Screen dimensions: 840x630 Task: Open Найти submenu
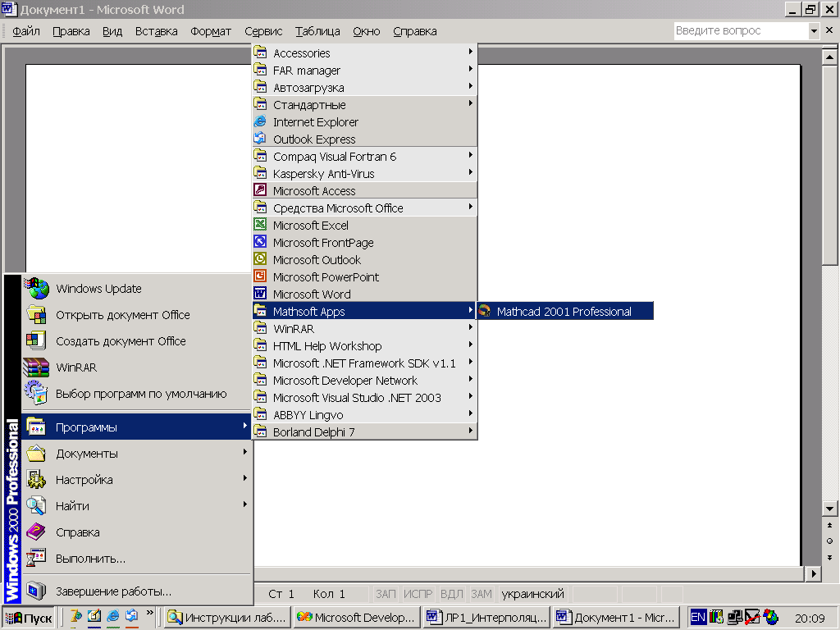137,506
